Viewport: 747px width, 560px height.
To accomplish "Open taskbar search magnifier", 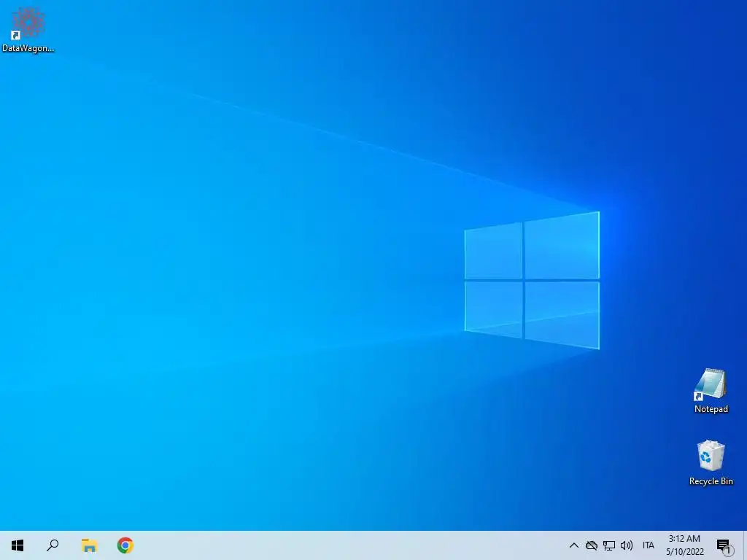I will pyautogui.click(x=53, y=545).
